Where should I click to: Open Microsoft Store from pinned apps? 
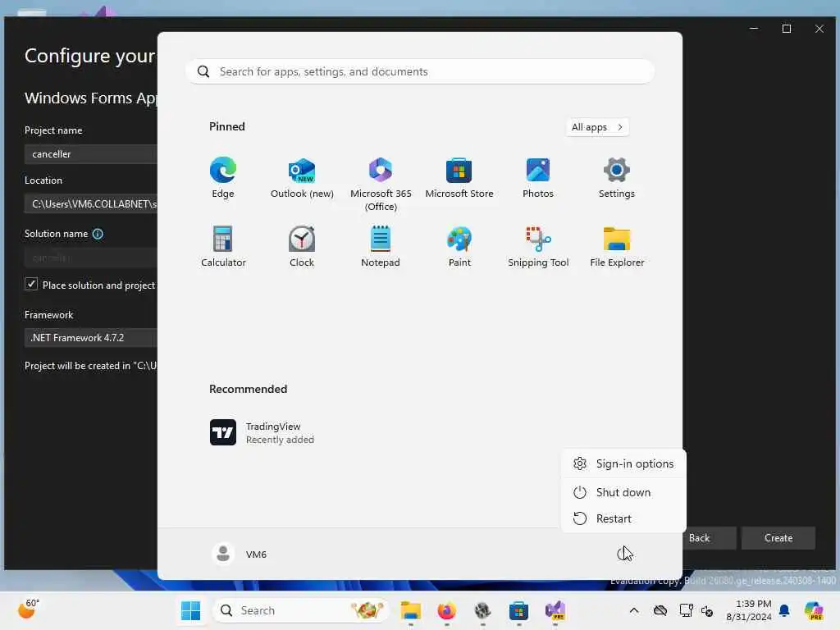coord(459,178)
